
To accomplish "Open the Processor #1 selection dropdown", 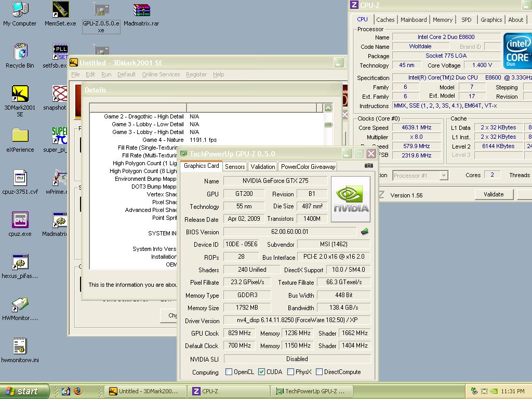I will pos(443,176).
